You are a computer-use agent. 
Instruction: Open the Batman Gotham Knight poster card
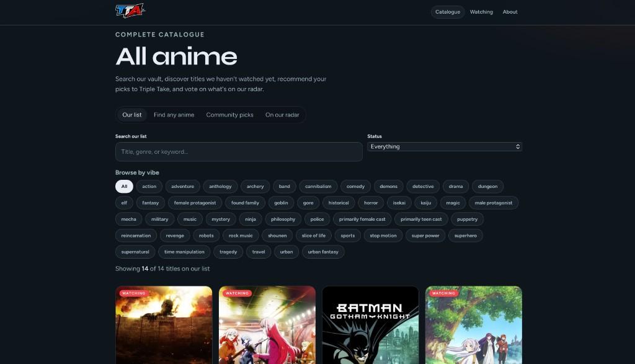pyautogui.click(x=370, y=325)
